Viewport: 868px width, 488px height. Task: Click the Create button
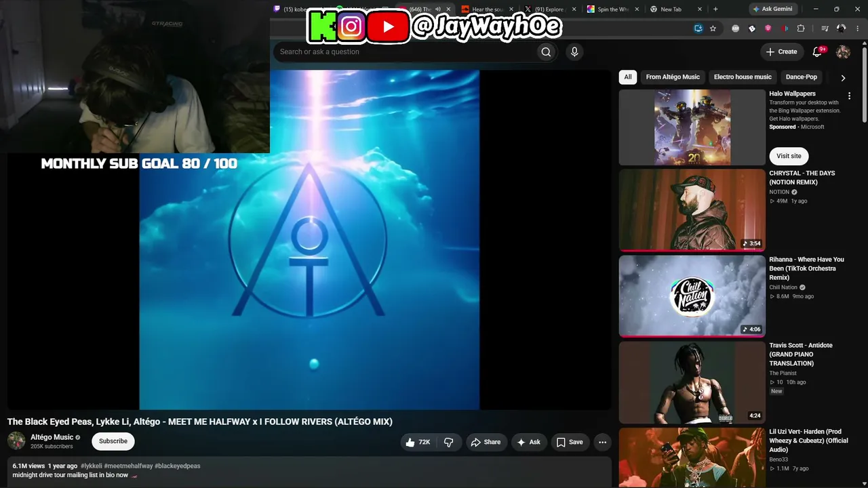pos(781,52)
